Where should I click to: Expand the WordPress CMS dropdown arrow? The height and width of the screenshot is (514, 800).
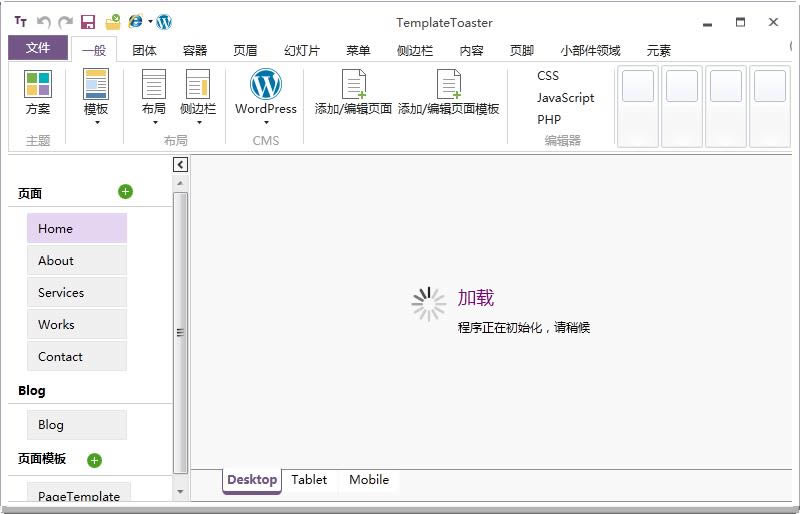click(x=266, y=123)
